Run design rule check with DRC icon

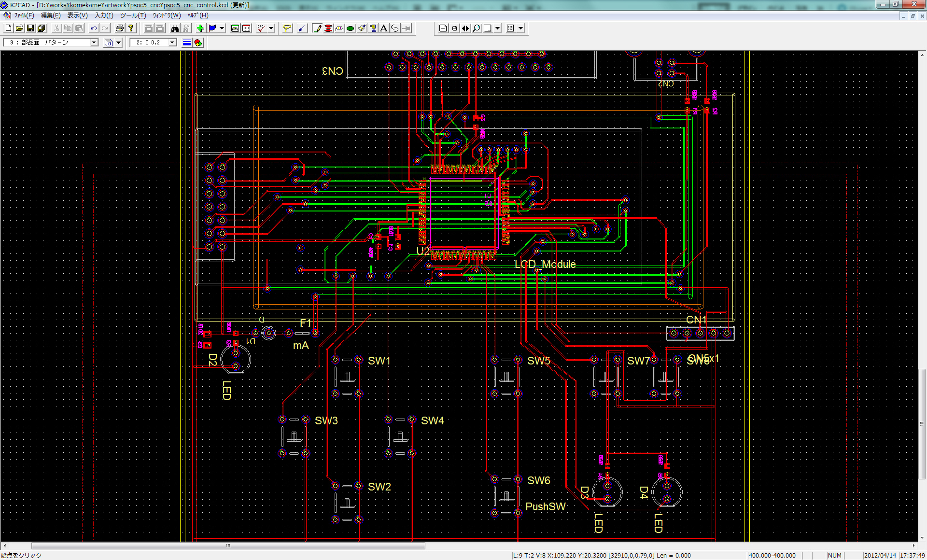click(261, 28)
